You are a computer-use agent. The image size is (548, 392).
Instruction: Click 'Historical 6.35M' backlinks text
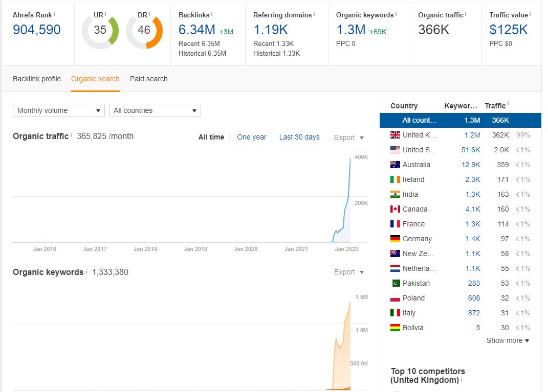click(202, 53)
